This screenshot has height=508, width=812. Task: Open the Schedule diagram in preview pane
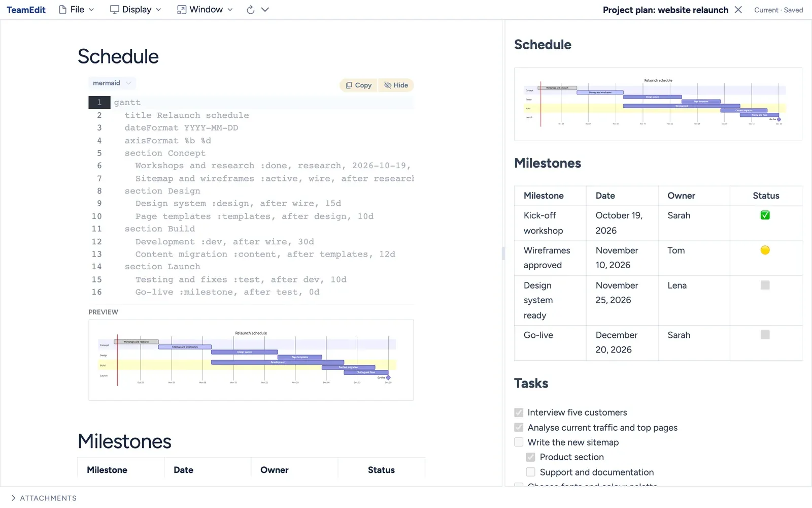pyautogui.click(x=658, y=104)
